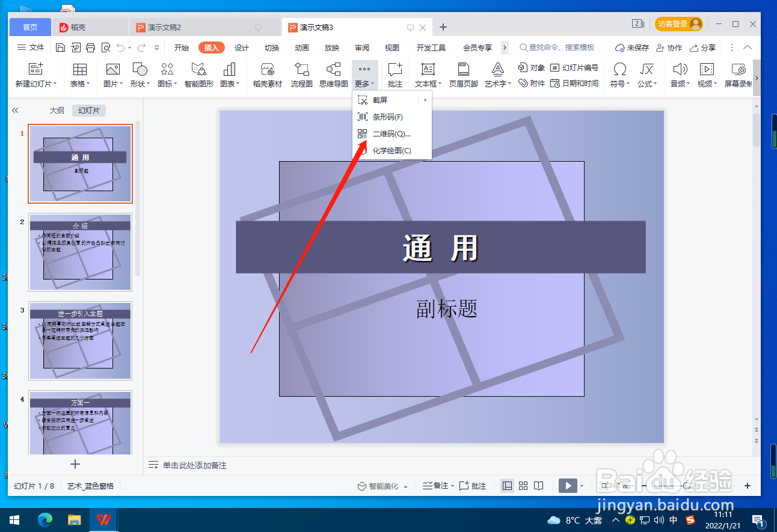Insert 附件 (Attachment)
The image size is (777, 532).
(x=532, y=84)
